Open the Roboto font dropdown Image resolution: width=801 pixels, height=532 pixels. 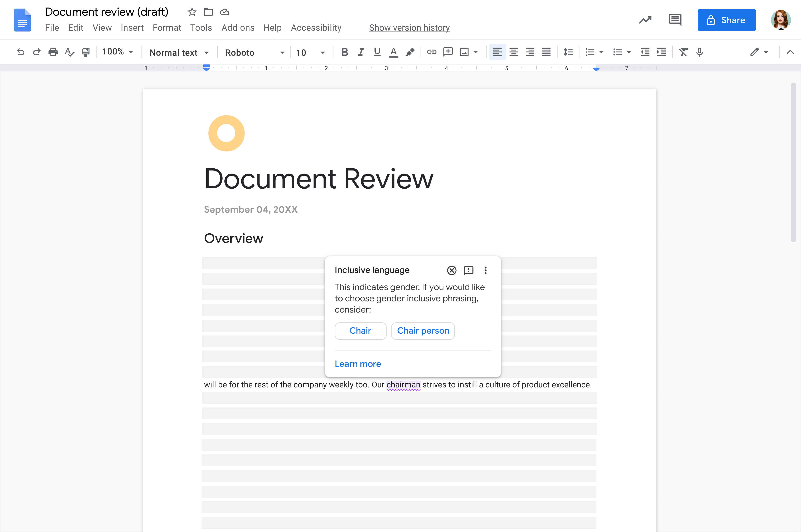click(254, 53)
